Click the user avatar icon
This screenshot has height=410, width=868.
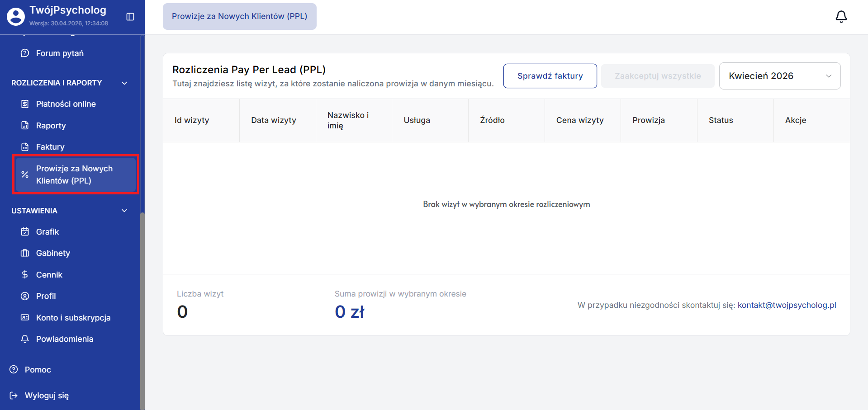pos(16,17)
